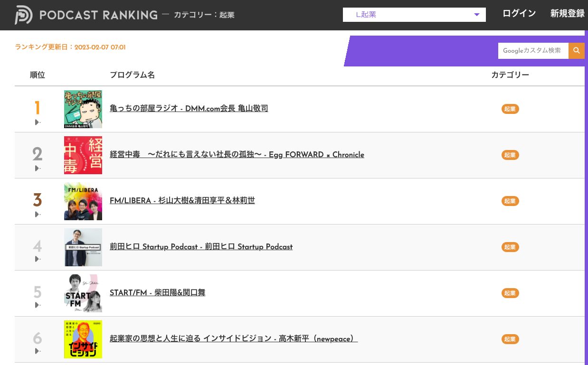The height and width of the screenshot is (365, 588).
Task: Click the カテゴリー column header
Action: [x=510, y=75]
